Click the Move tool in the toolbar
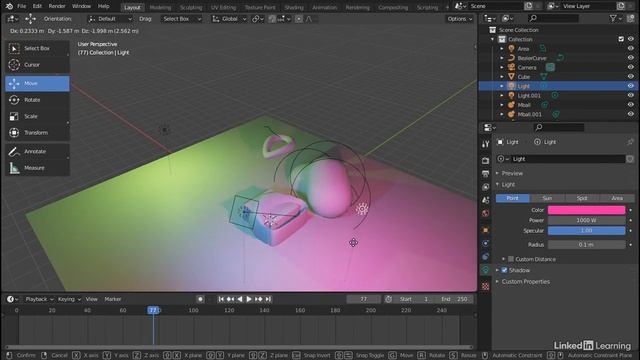The width and height of the screenshot is (640, 360). [x=37, y=83]
